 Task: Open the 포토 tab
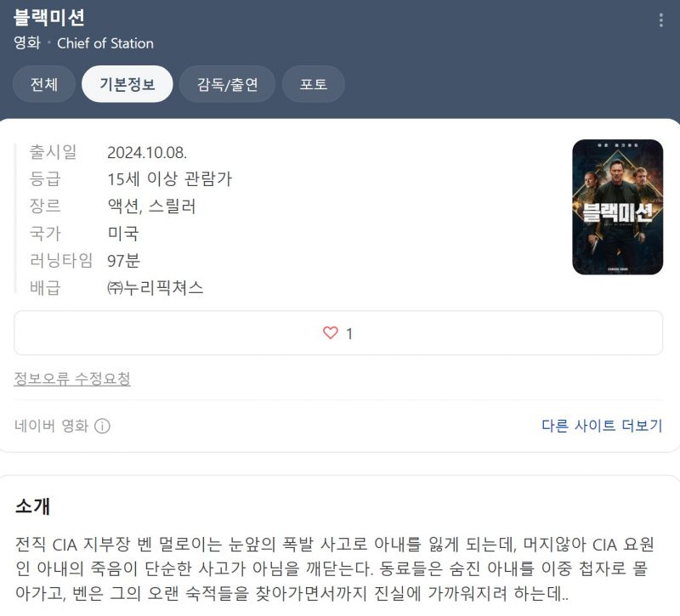coord(314,84)
